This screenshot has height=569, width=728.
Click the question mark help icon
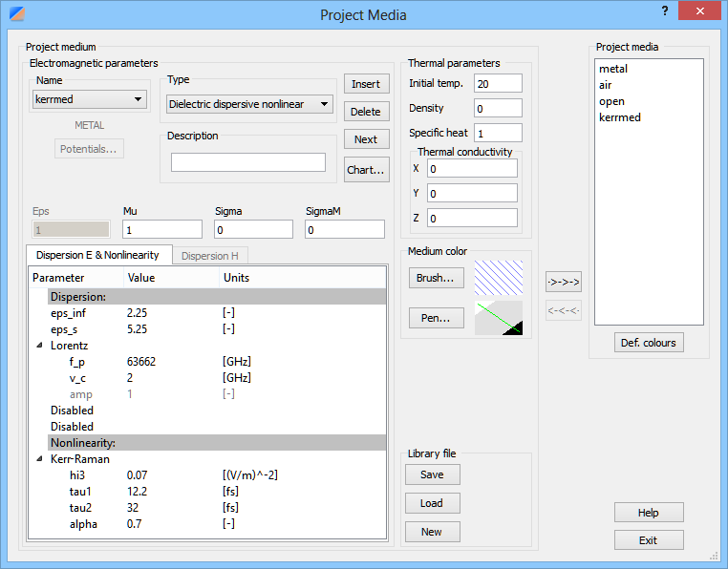tap(664, 11)
